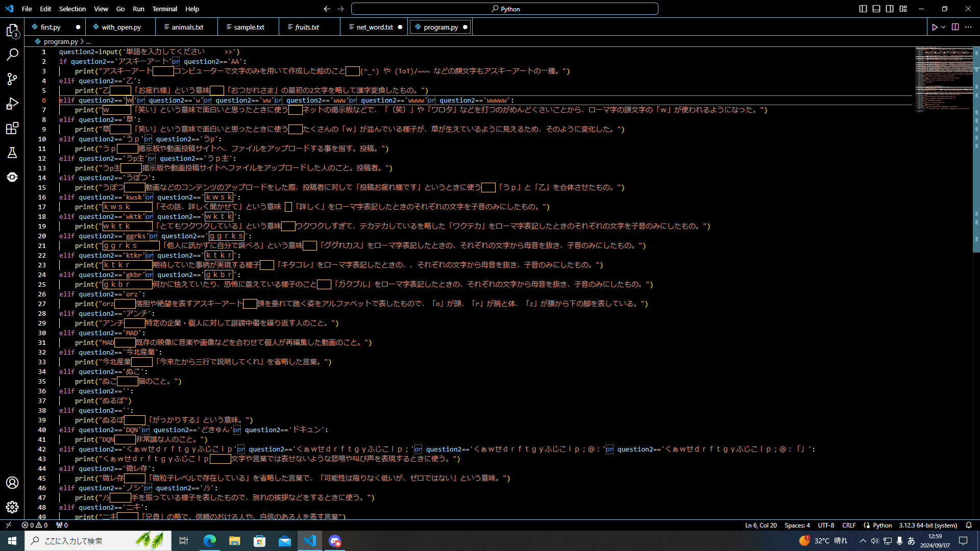Open the Extensions view icon
Viewport: 980px width, 551px height.
12,128
